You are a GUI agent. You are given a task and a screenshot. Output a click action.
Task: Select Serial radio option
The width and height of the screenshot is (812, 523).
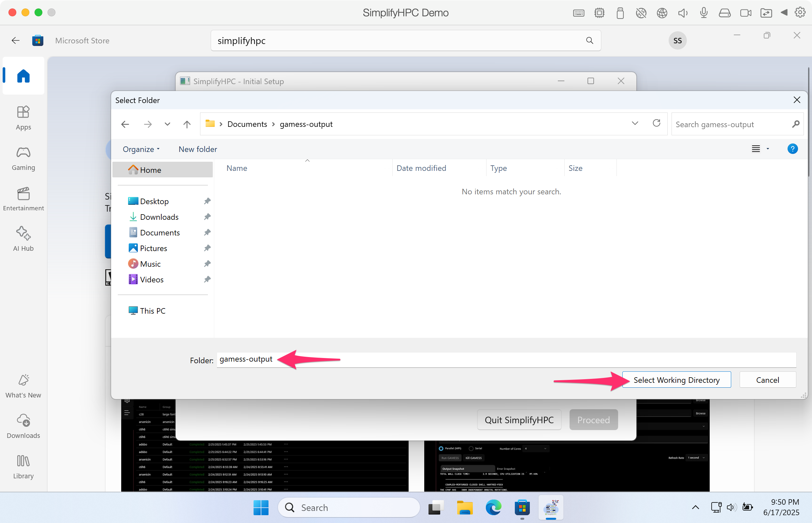click(x=471, y=448)
